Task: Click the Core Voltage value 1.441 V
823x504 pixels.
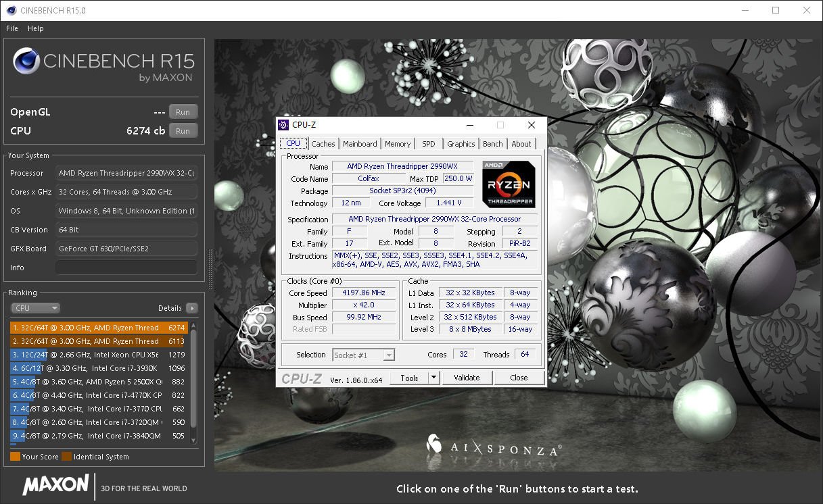Action: (x=449, y=203)
